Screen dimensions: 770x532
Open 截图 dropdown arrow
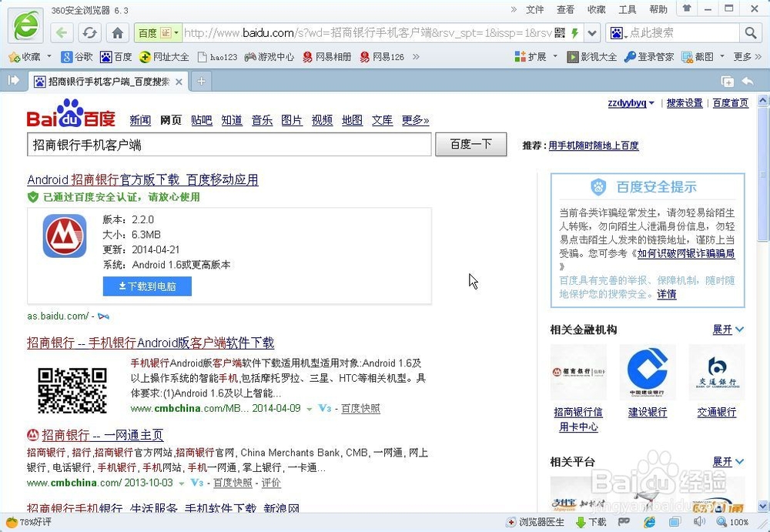pos(722,57)
